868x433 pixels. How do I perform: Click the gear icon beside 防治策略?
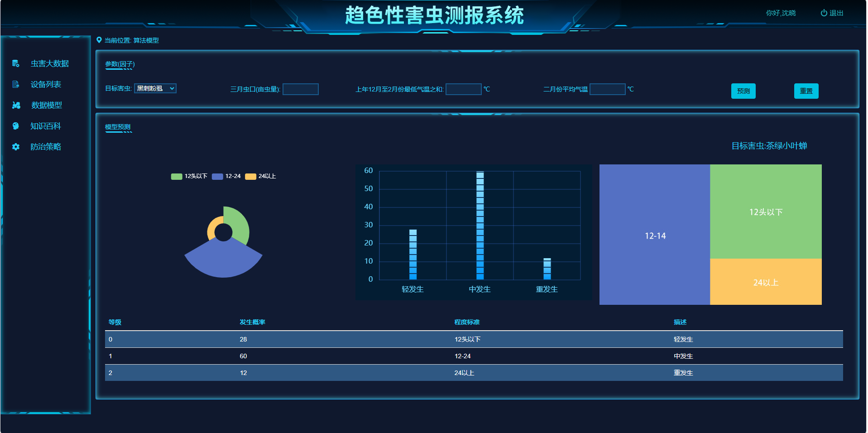click(x=16, y=147)
